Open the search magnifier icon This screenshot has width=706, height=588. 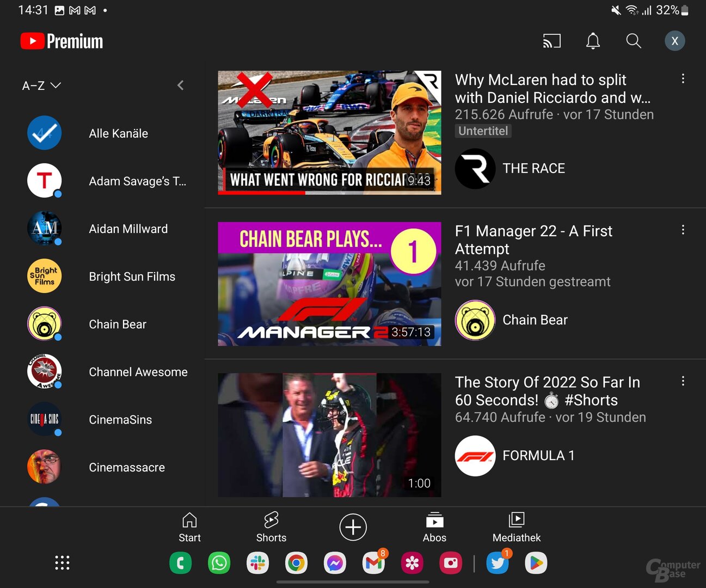point(634,41)
